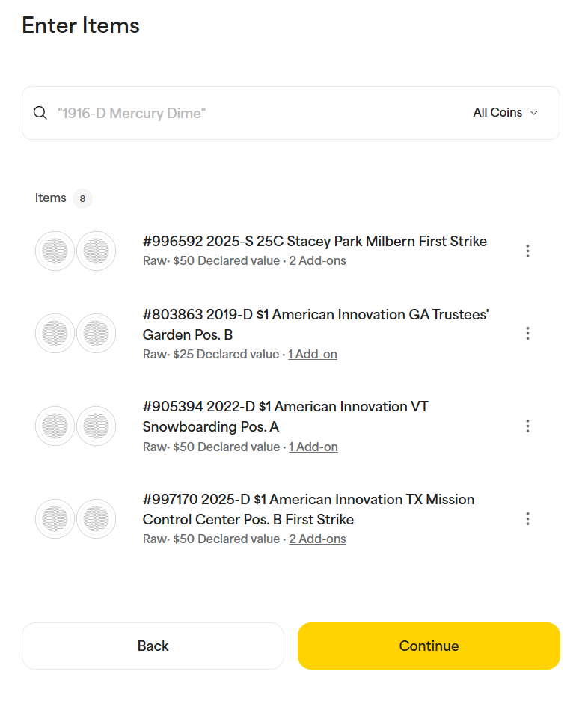
Task: Click reverse coin placeholder for #803863
Action: coord(97,334)
